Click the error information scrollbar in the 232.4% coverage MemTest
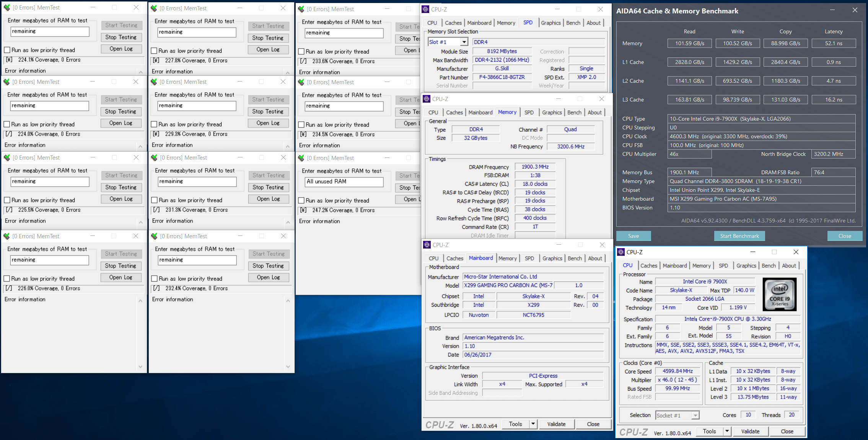868x440 pixels. (x=288, y=334)
